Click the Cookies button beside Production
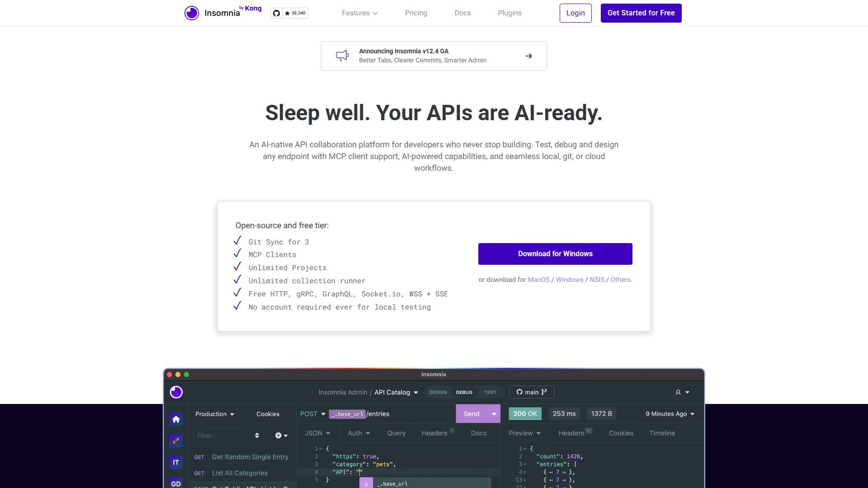 pyautogui.click(x=268, y=414)
